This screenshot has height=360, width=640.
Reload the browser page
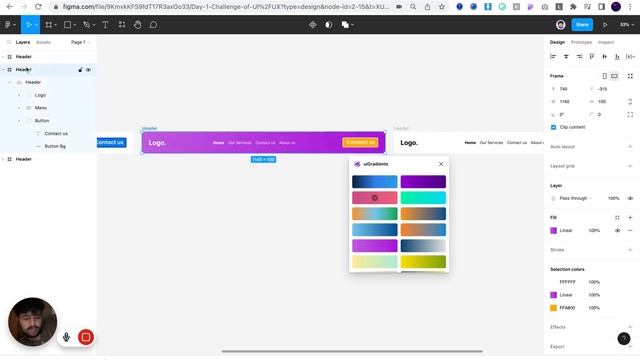pyautogui.click(x=38, y=7)
